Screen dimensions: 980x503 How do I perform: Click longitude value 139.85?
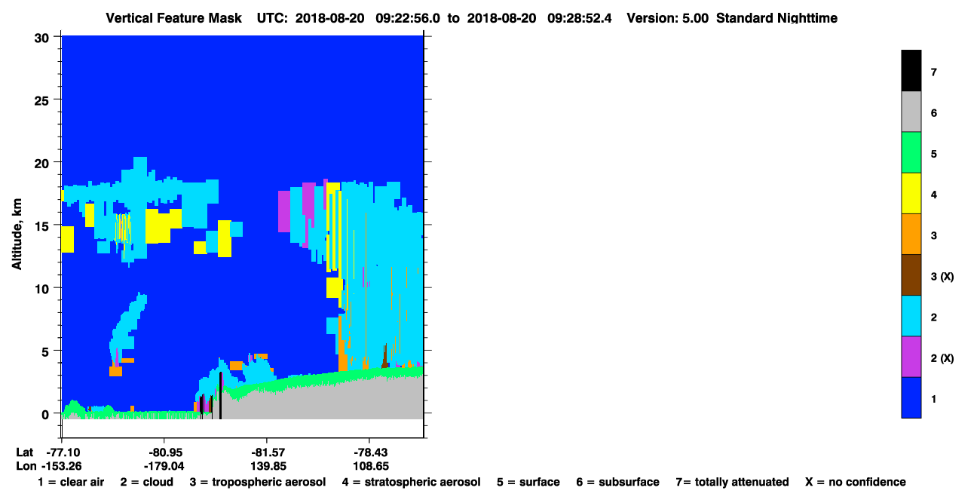267,467
